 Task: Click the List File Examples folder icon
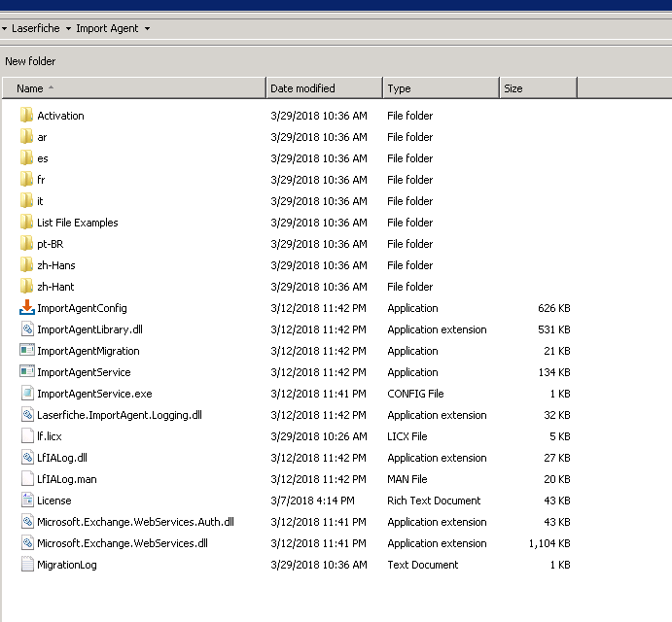pos(26,223)
